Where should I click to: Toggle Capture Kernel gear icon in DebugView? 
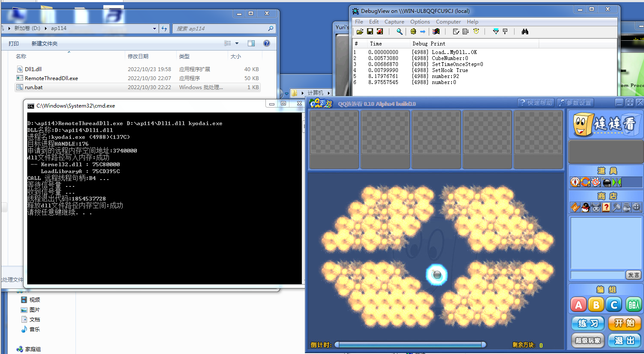coord(413,31)
